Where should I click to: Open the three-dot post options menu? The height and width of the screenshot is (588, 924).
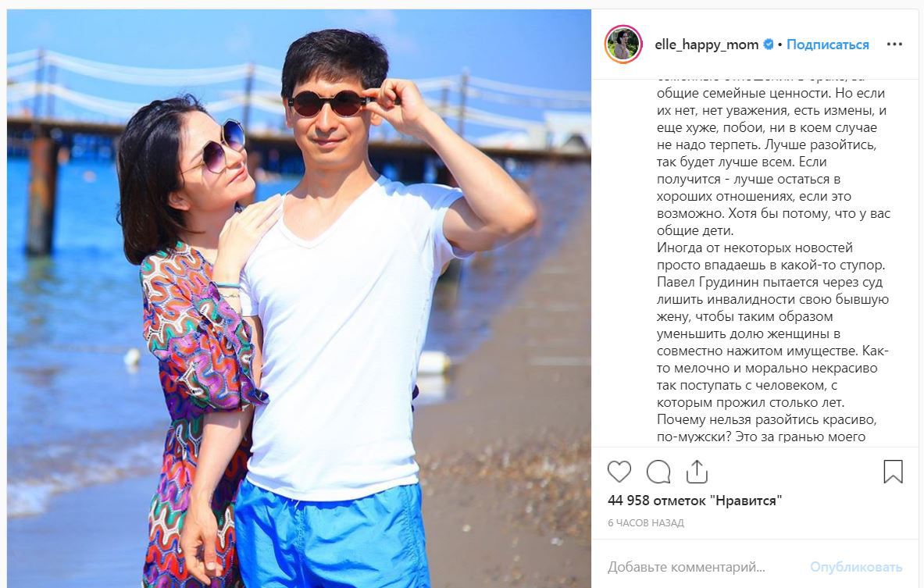click(x=894, y=45)
